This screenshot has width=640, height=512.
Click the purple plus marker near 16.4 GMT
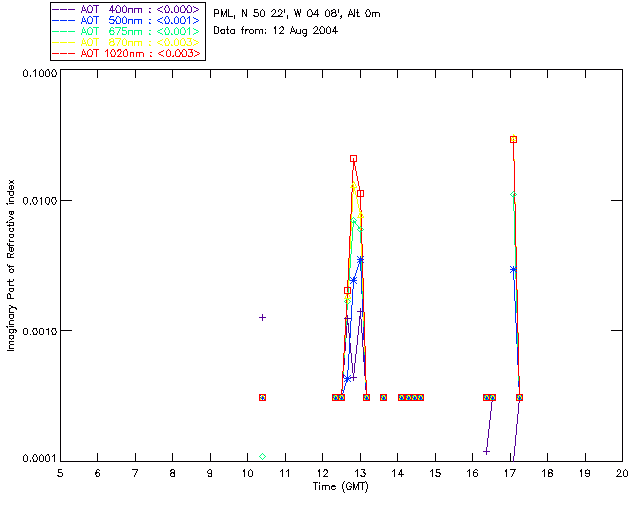(x=486, y=452)
